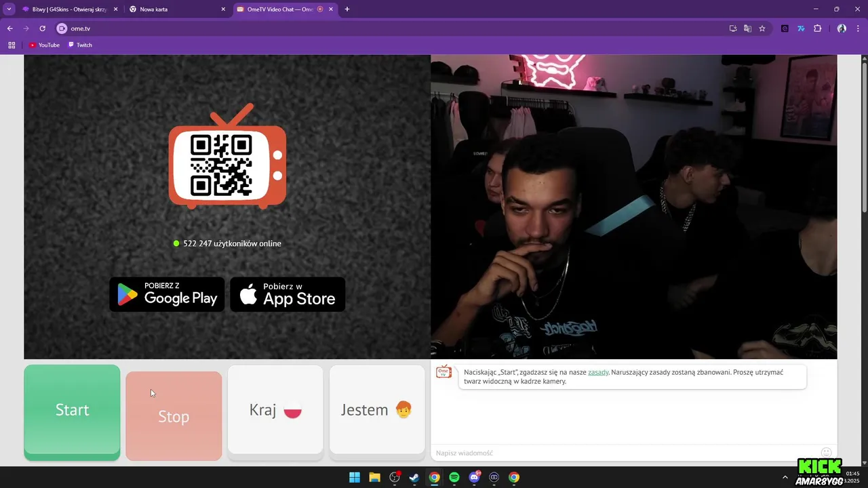868x488 pixels.
Task: Click the second Chrome taskbar icon
Action: 514,477
